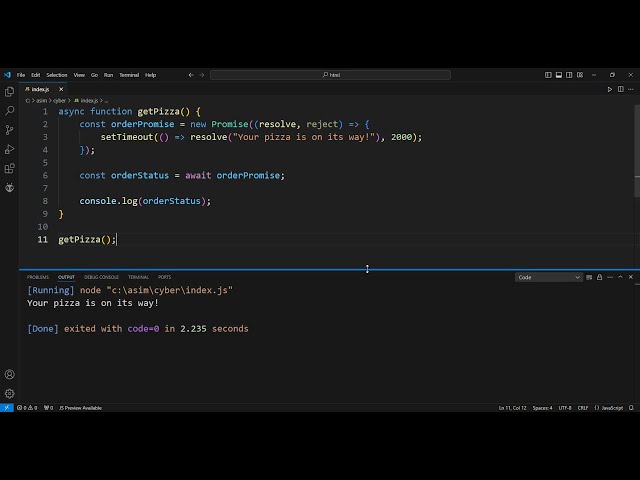640x480 pixels.
Task: Click the word await in line 6
Action: point(198,176)
